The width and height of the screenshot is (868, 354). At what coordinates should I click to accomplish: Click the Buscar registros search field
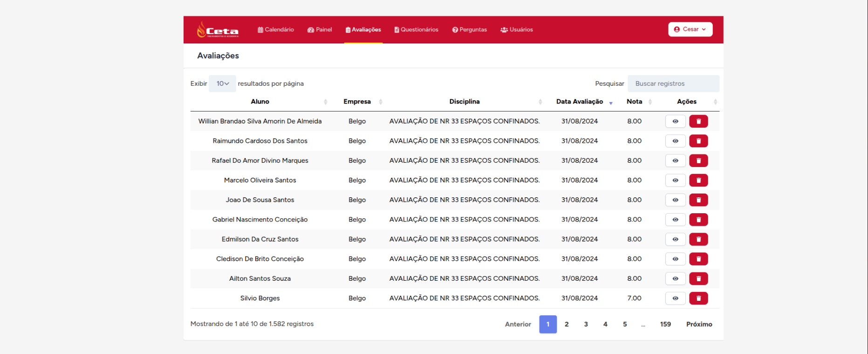673,83
